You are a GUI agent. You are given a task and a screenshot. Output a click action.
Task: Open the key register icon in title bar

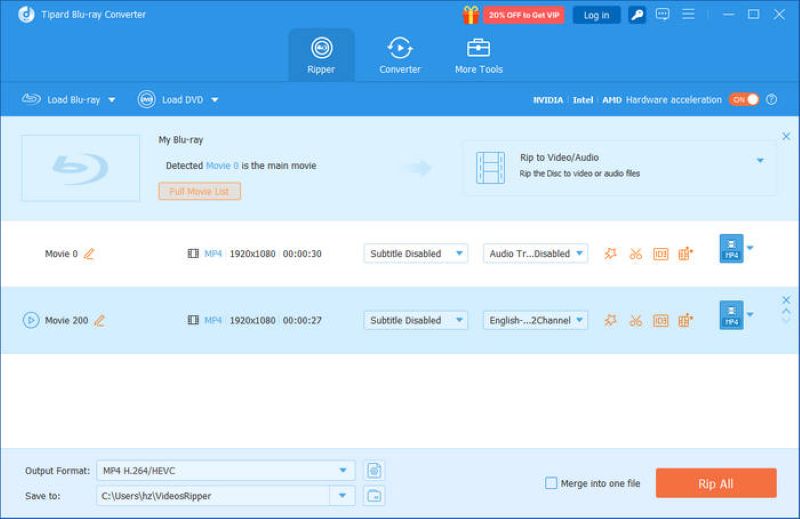[637, 15]
